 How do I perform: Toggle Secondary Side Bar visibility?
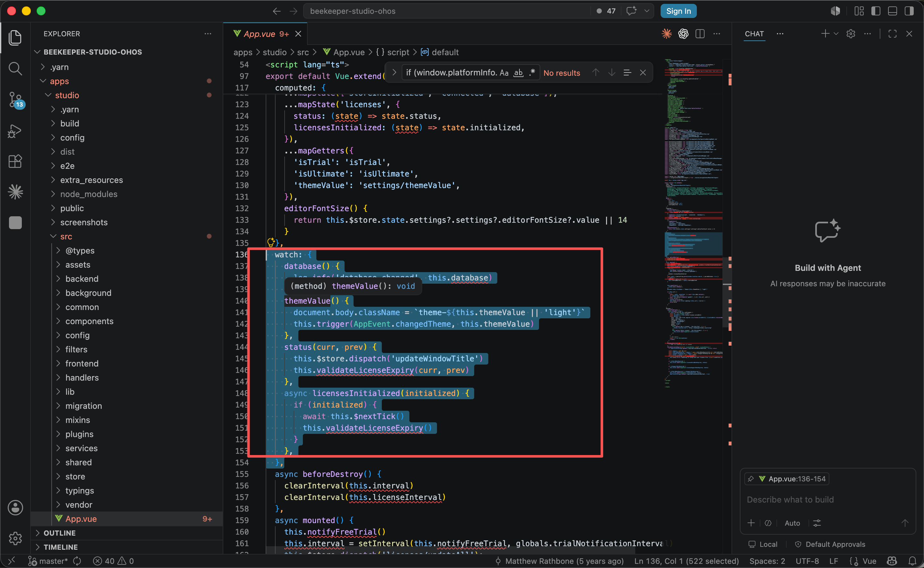(x=909, y=11)
